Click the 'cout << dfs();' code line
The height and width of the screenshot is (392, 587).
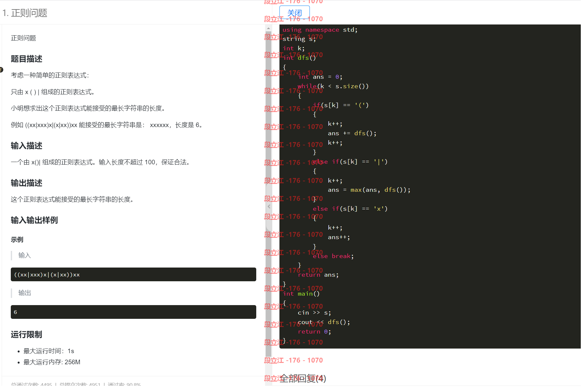pyautogui.click(x=324, y=322)
